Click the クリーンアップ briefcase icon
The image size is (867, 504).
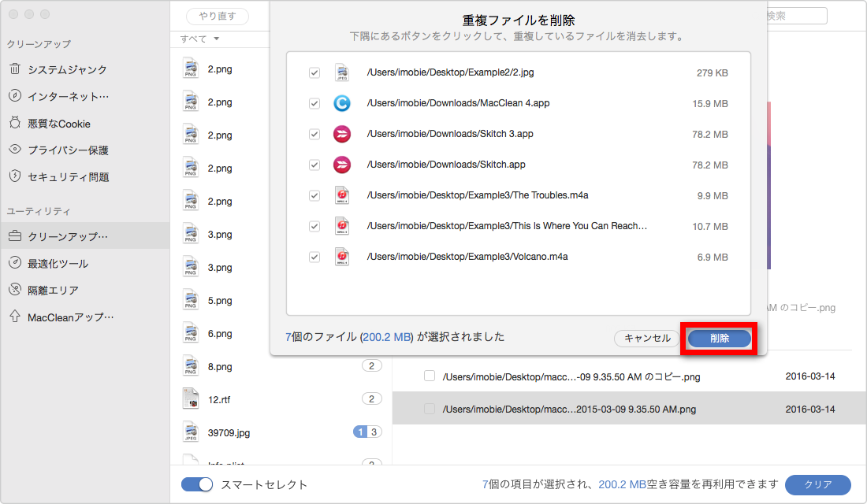15,236
